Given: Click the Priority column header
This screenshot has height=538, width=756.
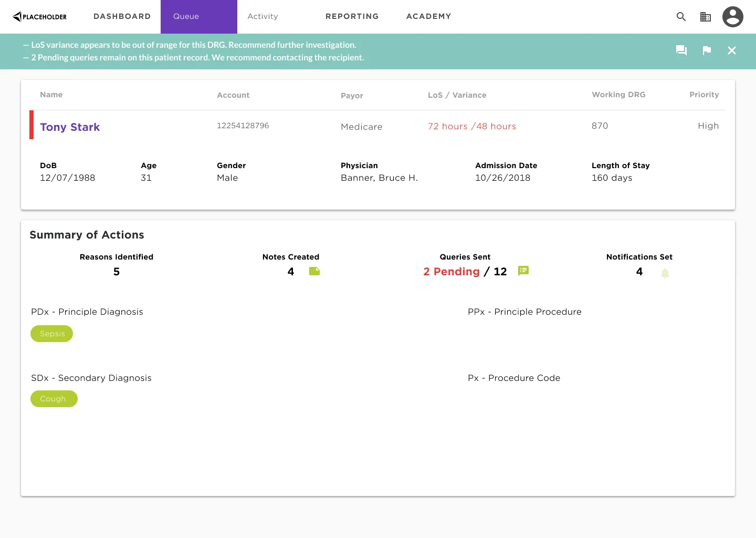Looking at the screenshot, I should [x=704, y=95].
